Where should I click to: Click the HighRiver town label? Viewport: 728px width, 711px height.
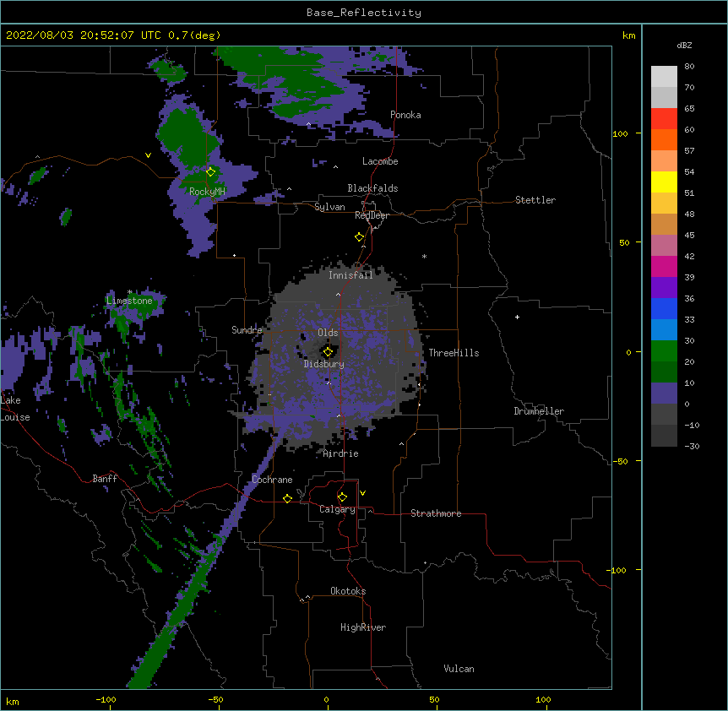click(x=363, y=627)
